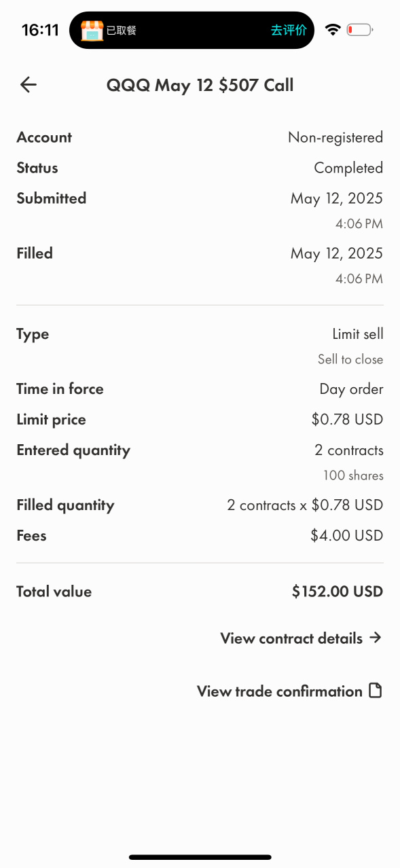Tap the Sell to close subtext
Viewport: 400px width, 868px height.
(x=350, y=359)
